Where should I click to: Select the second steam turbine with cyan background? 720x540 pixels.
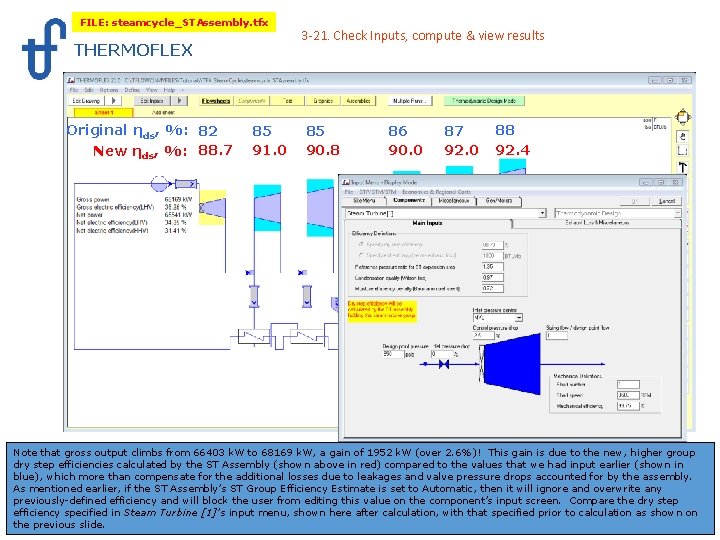(267, 208)
